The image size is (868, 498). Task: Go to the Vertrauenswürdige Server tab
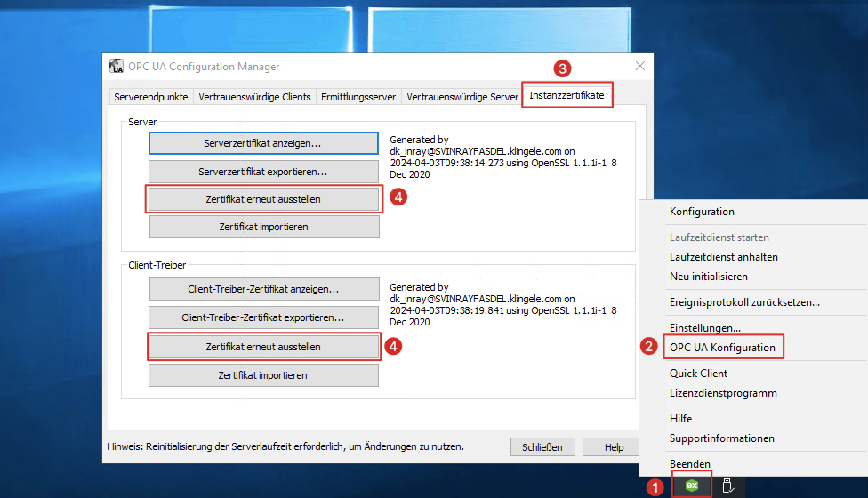coord(462,97)
